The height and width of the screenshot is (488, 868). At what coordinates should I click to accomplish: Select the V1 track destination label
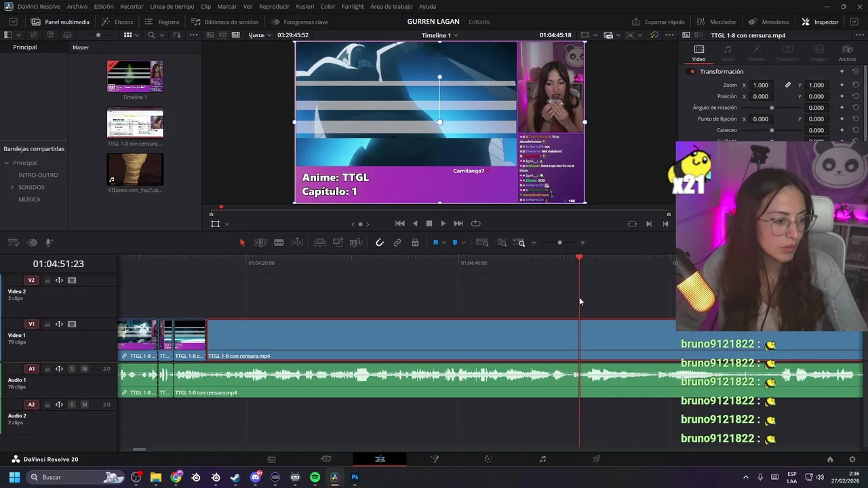pyautogui.click(x=31, y=324)
